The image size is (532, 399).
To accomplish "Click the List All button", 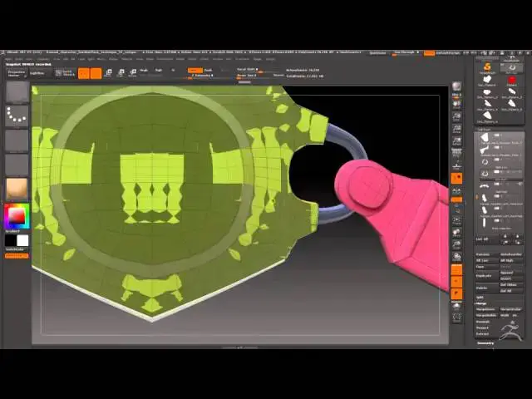I will [487, 239].
